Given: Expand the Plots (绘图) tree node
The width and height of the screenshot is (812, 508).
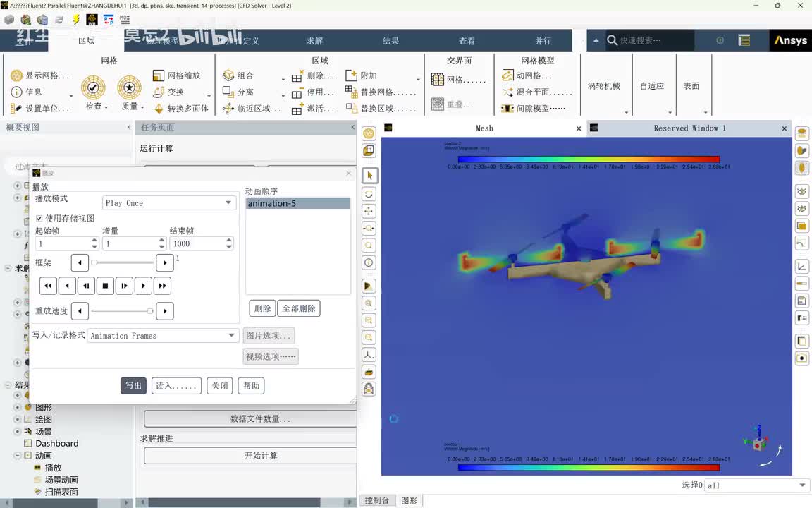Looking at the screenshot, I should point(17,419).
